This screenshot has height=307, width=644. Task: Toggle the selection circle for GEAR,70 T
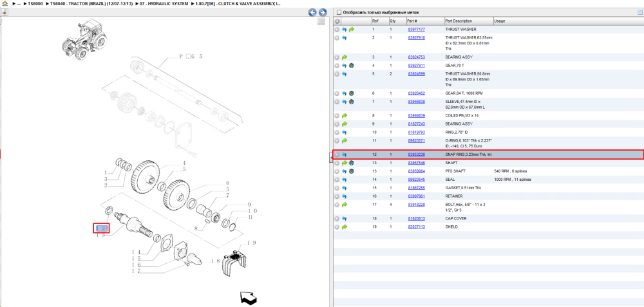(x=337, y=66)
